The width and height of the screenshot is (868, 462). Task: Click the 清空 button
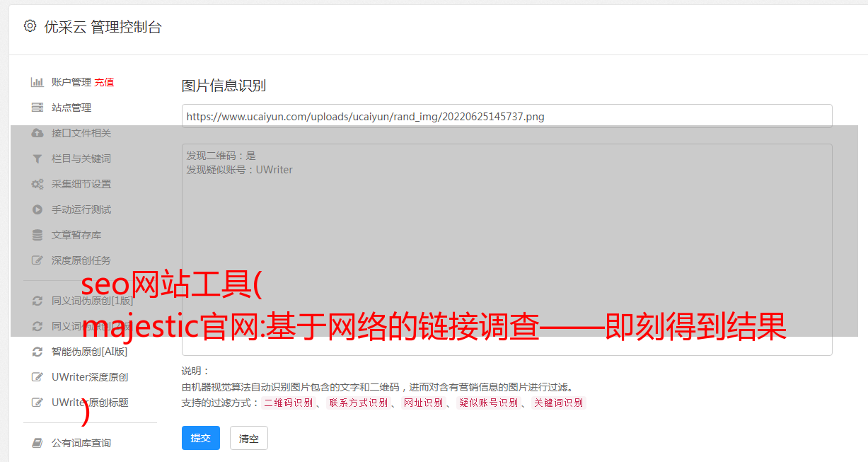(249, 438)
